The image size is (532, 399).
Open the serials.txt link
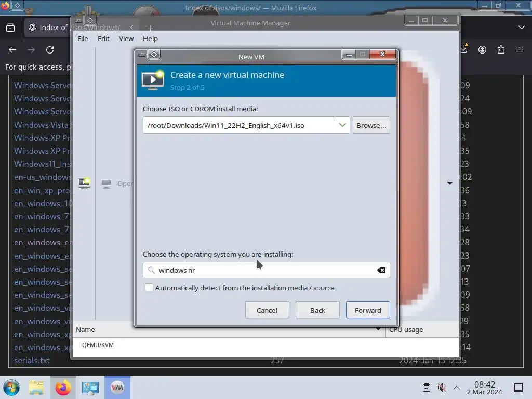32,361
